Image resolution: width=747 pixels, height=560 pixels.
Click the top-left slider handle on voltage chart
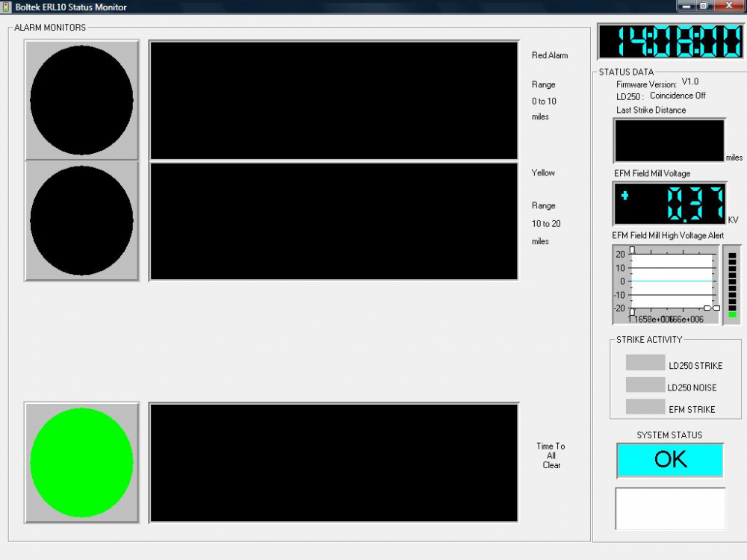632,249
